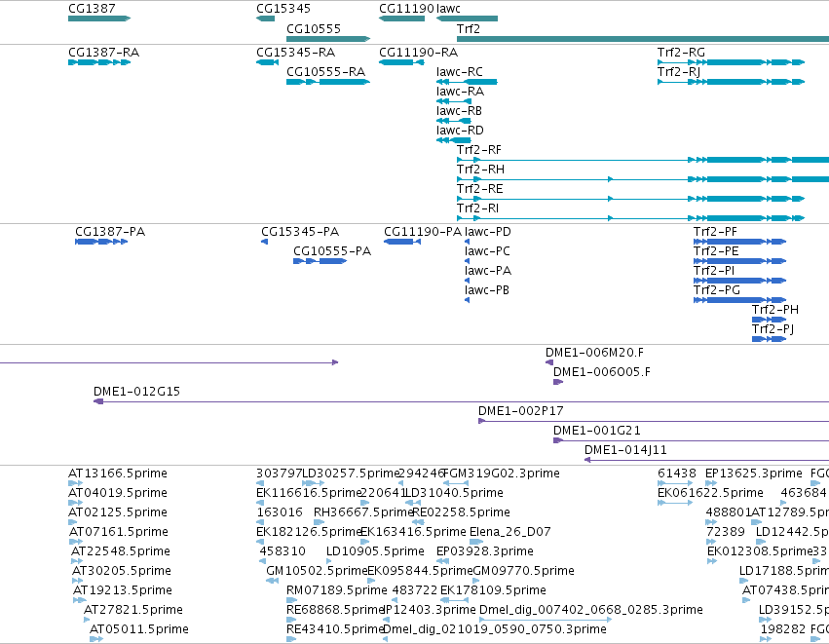The width and height of the screenshot is (829, 644).
Task: Select the LD31040.5prime EST label
Action: click(454, 493)
